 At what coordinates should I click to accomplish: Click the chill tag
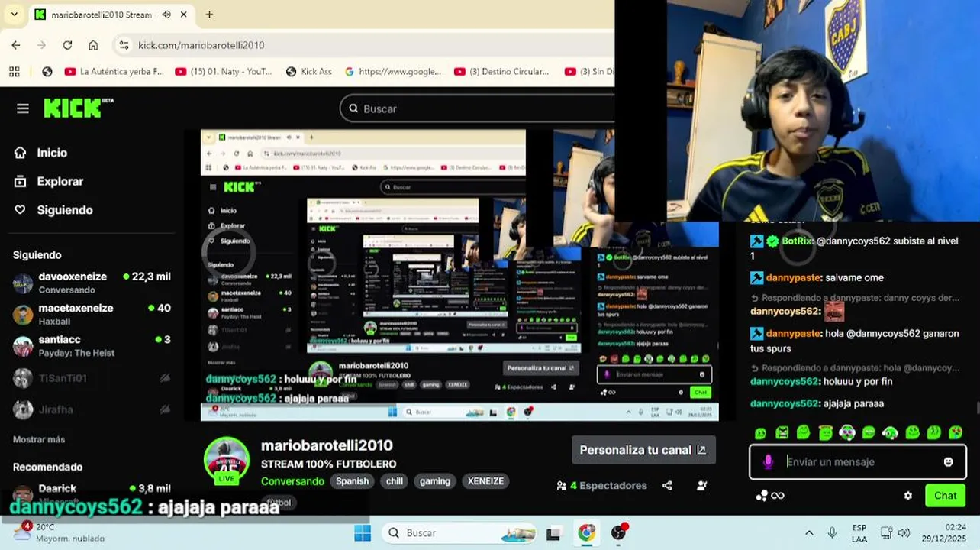point(395,481)
